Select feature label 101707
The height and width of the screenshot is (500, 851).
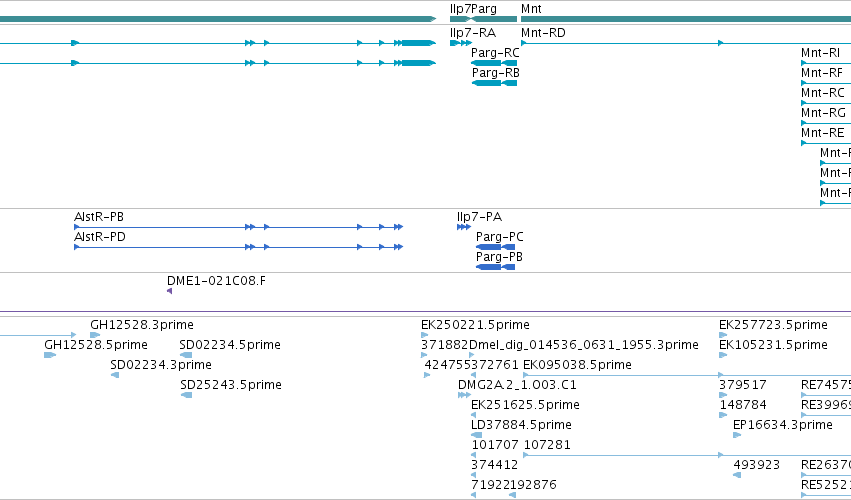click(x=495, y=446)
